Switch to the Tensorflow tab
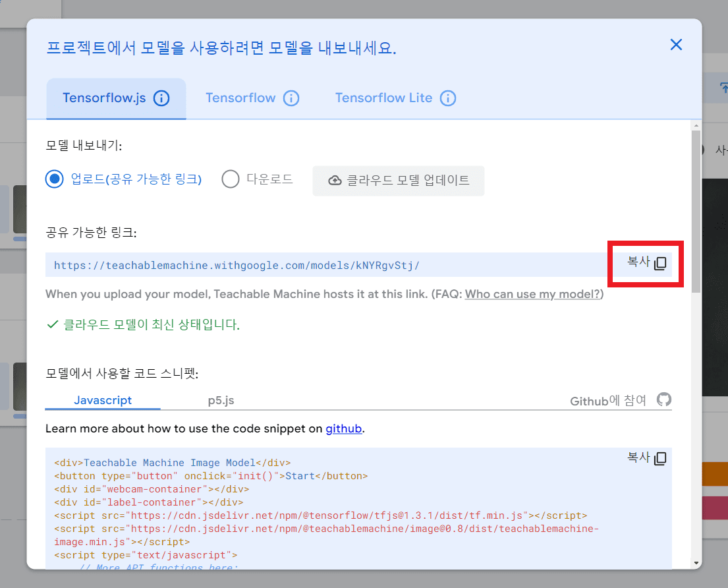 tap(240, 98)
